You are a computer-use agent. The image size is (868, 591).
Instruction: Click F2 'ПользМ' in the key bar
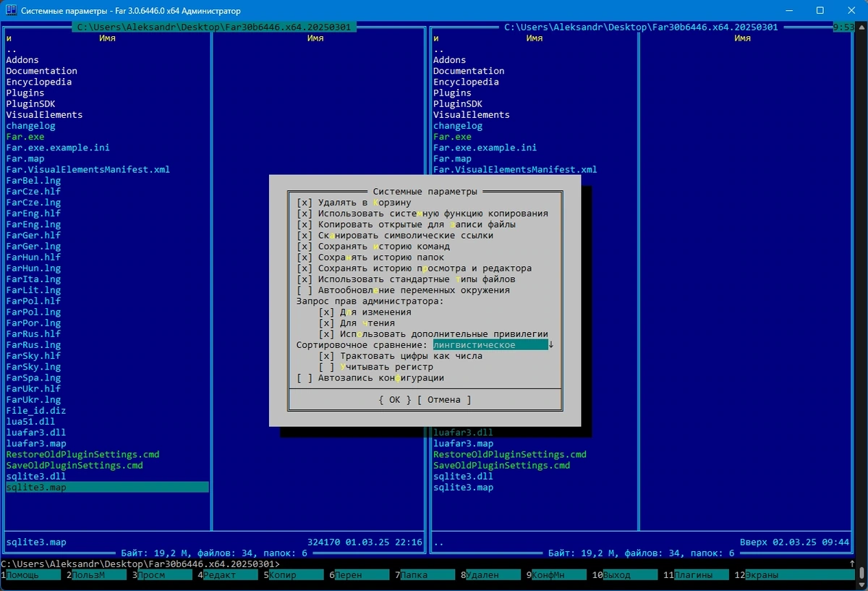98,575
